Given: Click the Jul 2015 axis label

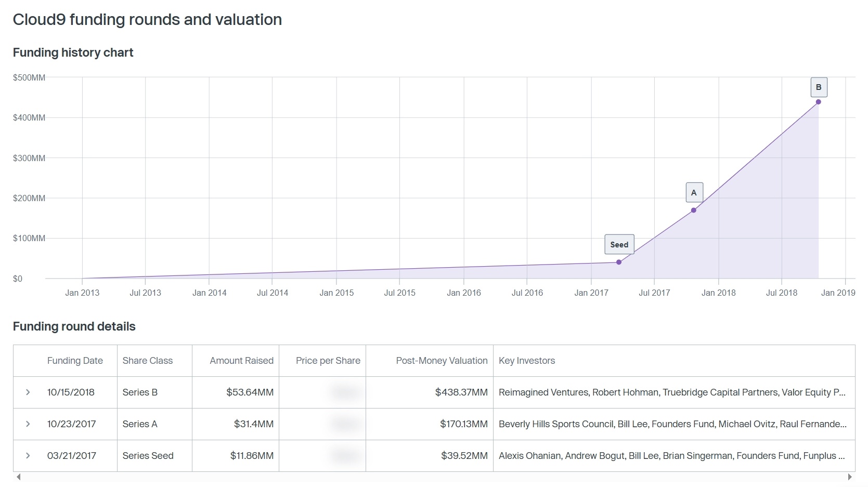Looking at the screenshot, I should coord(400,293).
